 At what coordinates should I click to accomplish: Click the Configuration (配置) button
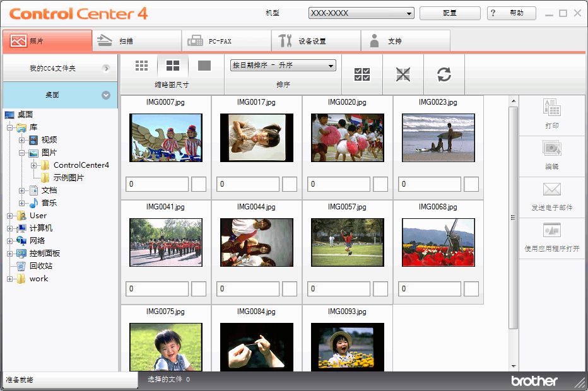[x=449, y=13]
